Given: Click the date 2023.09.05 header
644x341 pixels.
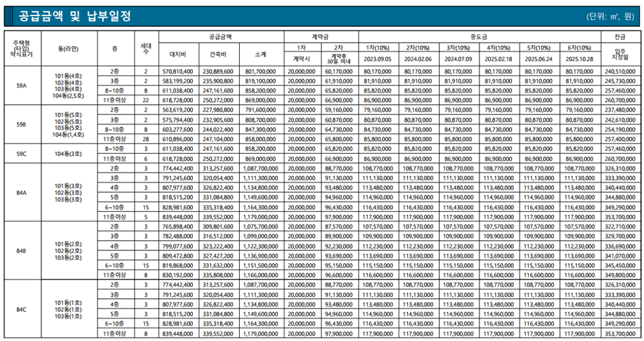Looking at the screenshot, I should coord(378,59).
